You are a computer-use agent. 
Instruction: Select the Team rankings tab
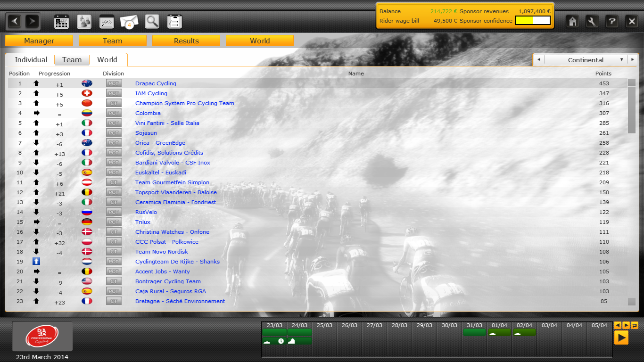(x=72, y=60)
